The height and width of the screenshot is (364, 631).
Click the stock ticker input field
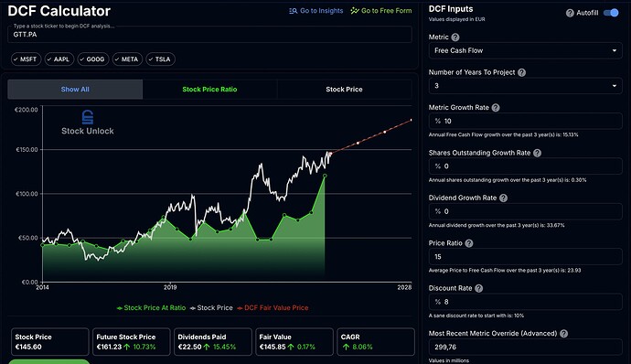pos(209,35)
